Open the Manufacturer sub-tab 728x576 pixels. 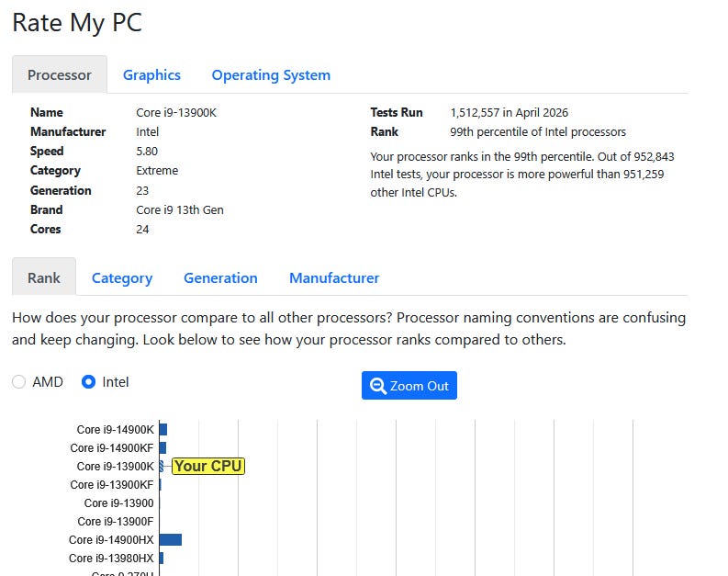334,277
